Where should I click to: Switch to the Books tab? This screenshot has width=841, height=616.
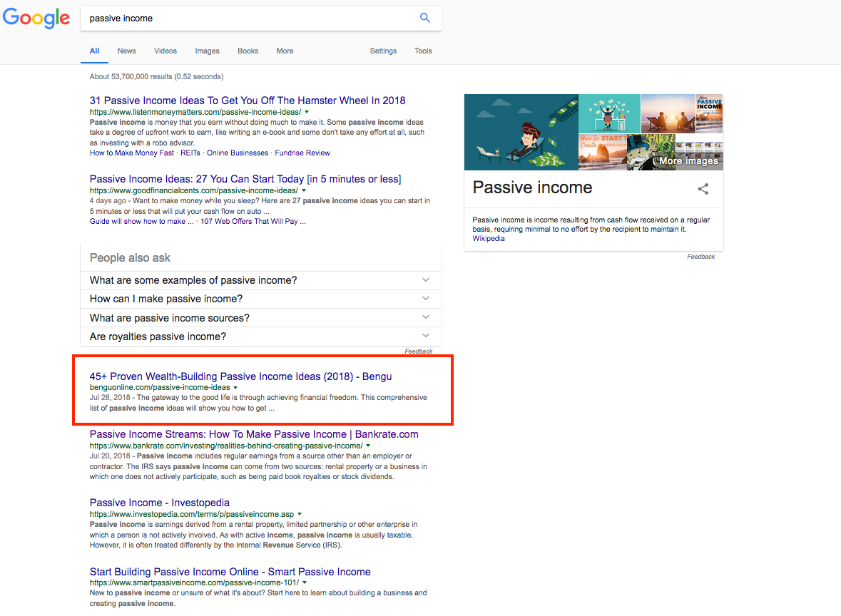[248, 51]
